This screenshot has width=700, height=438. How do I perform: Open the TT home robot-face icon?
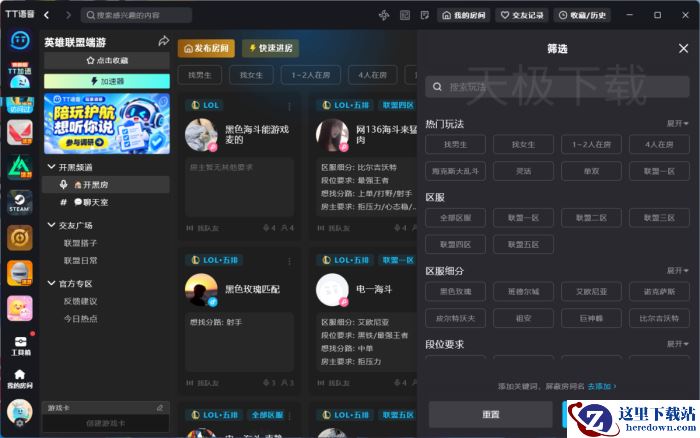20,40
